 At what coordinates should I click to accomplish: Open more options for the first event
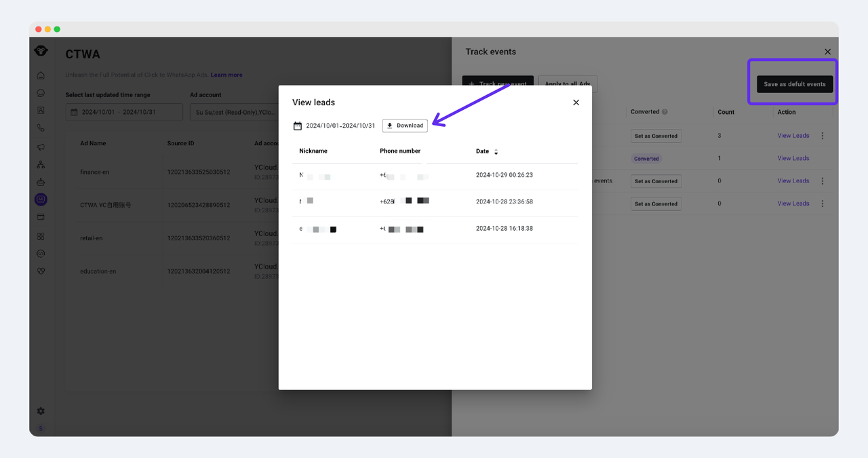[x=823, y=136]
